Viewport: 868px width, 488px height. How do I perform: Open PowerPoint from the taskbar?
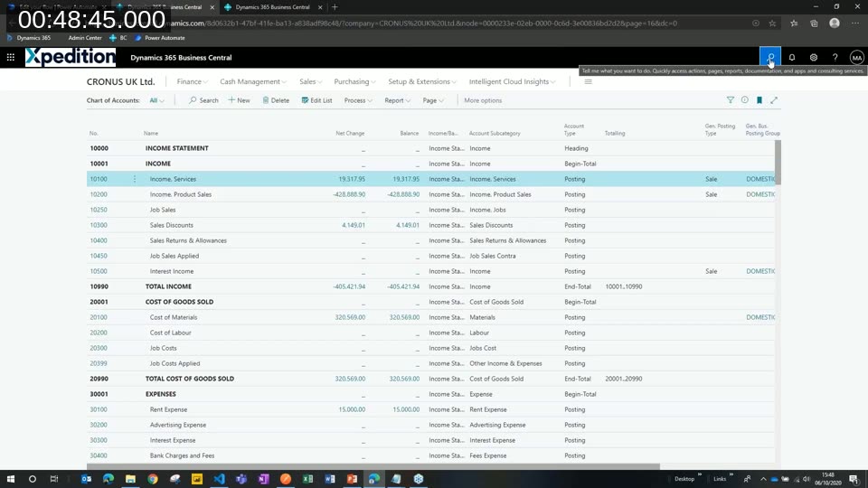[x=352, y=479]
